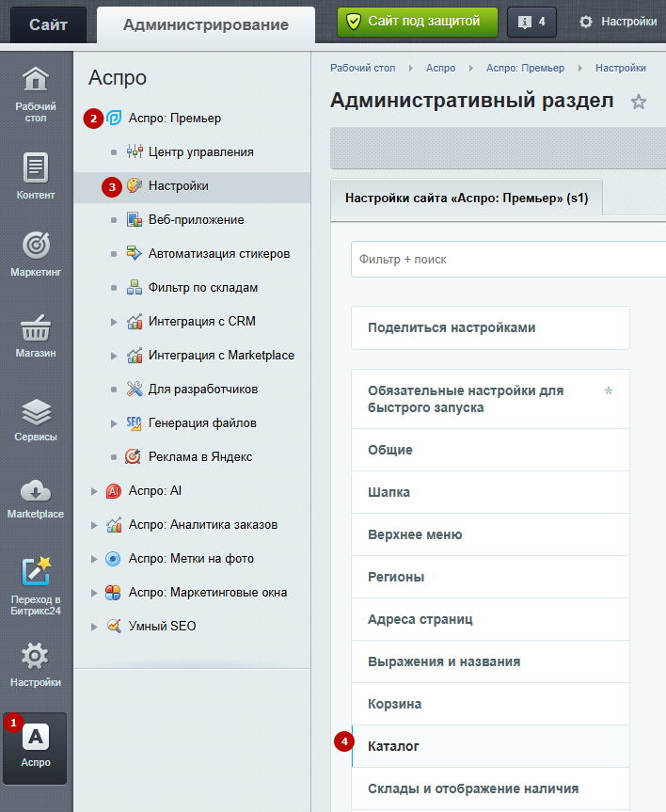Expand Аспро: Маркетинговые окна node
Viewport: 666px width, 812px height.
(x=94, y=593)
